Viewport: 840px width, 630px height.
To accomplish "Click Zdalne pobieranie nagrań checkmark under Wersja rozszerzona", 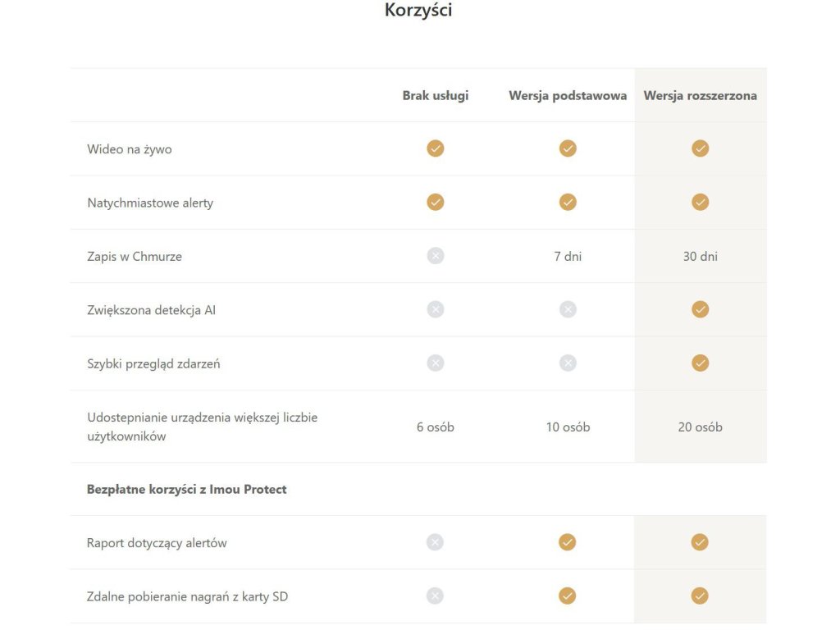I will coord(700,596).
